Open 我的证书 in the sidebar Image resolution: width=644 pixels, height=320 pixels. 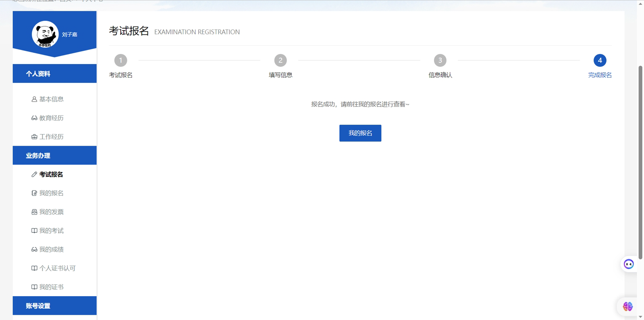pos(51,287)
